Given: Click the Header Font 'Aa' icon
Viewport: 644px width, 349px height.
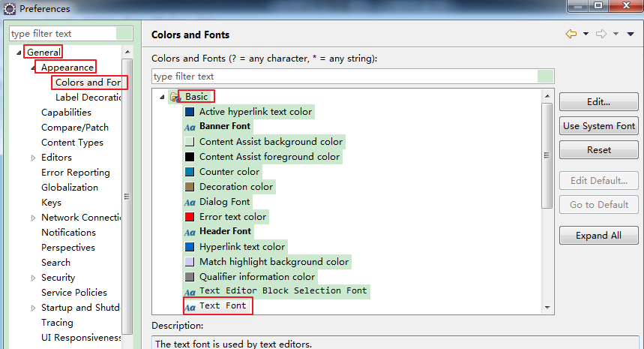Looking at the screenshot, I should pos(190,232).
